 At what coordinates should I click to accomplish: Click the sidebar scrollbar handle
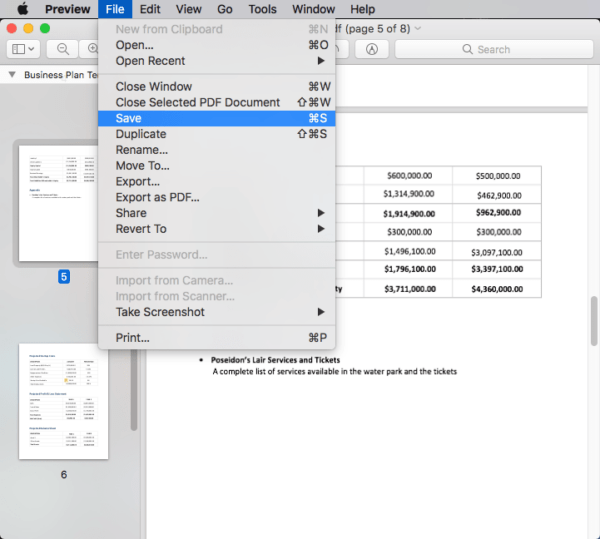tap(134, 390)
